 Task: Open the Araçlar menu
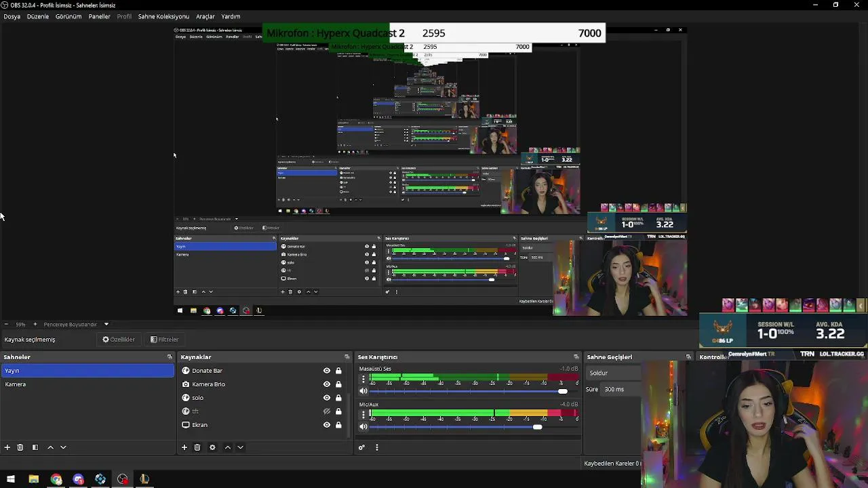tap(205, 16)
